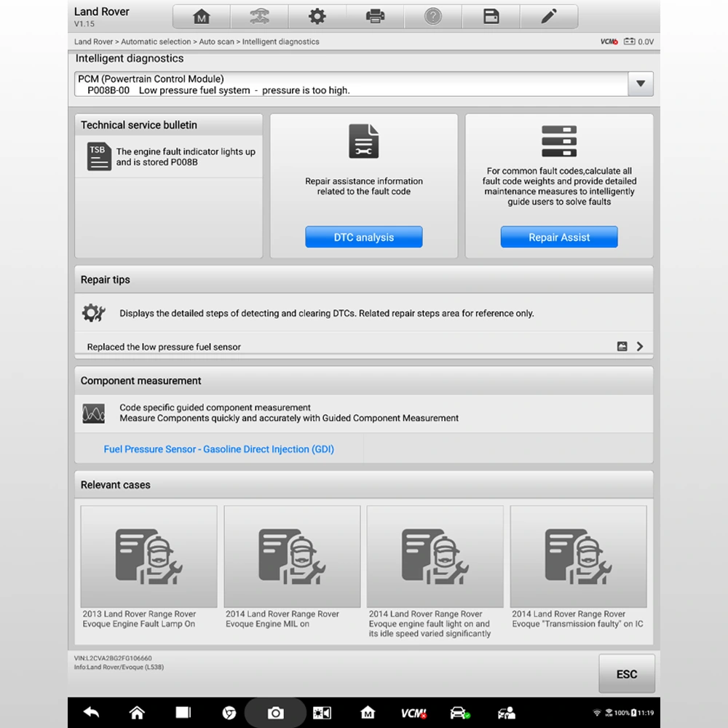
Task: Click the print icon
Action: pyautogui.click(x=375, y=17)
